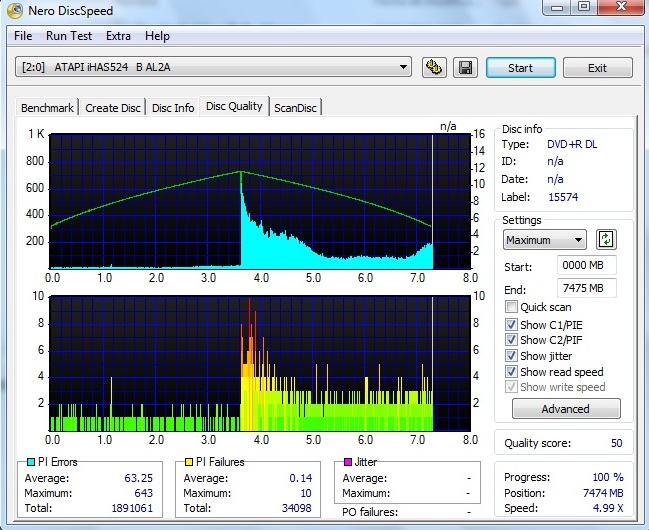Click the refresh icon beside the speed dropdown
Image resolution: width=649 pixels, height=530 pixels.
[606, 240]
